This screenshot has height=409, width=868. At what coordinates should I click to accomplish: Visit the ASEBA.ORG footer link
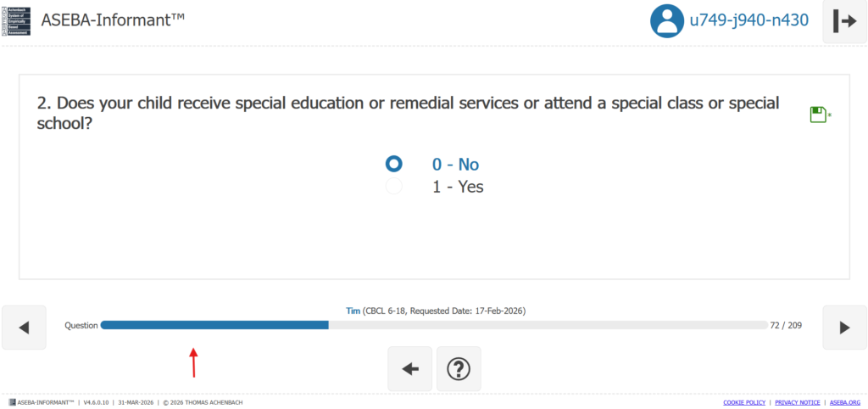845,401
